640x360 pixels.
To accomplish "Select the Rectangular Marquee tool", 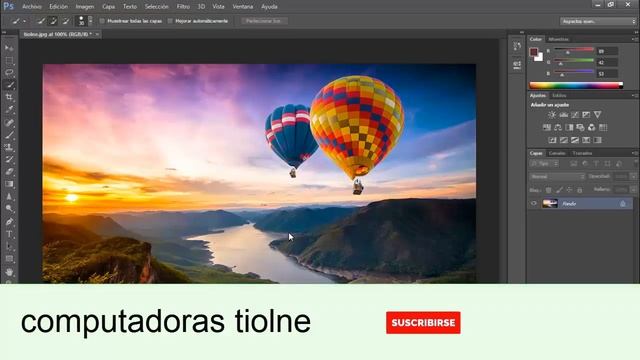I will coord(9,60).
